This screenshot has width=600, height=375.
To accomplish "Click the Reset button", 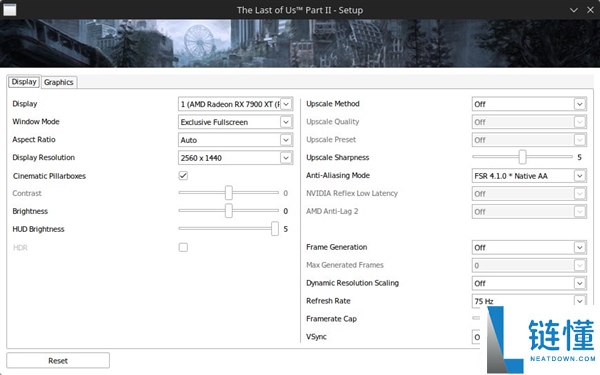I will tap(58, 360).
